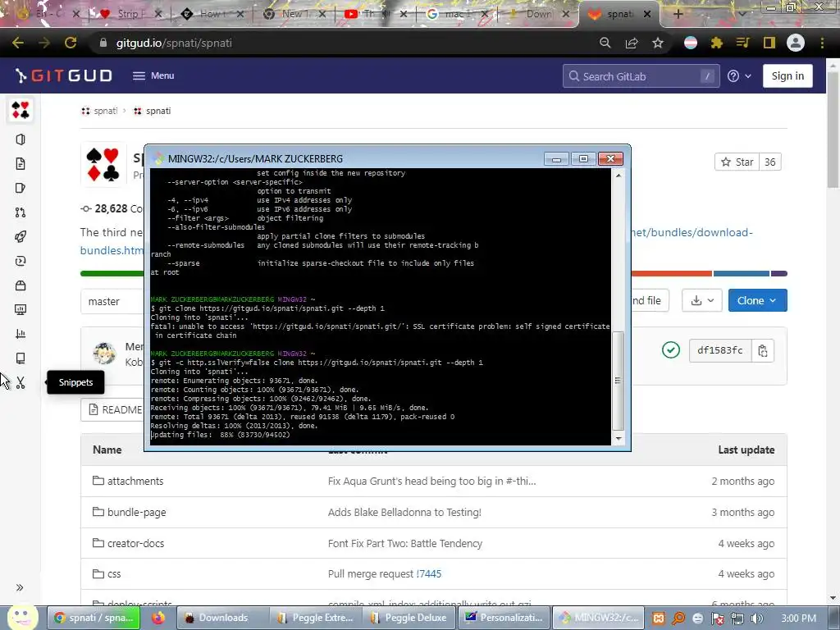
Task: Click the df1583fc commit hash
Action: pyautogui.click(x=720, y=350)
